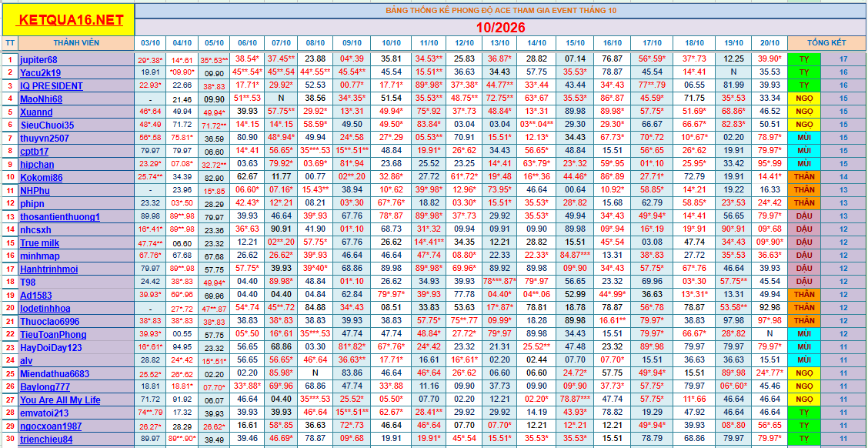Select lodetinhhoa's 19/10 cell 53.58**

pos(733,308)
